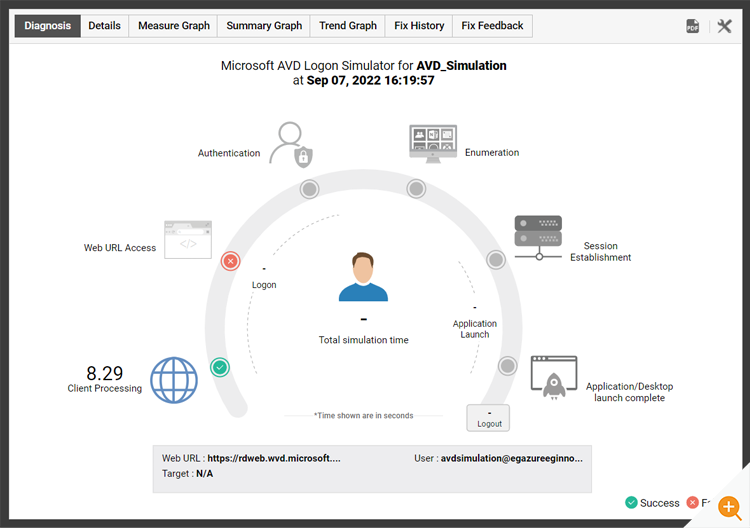The height and width of the screenshot is (528, 750).
Task: Click the Enumeration monitor icon
Action: [x=433, y=144]
